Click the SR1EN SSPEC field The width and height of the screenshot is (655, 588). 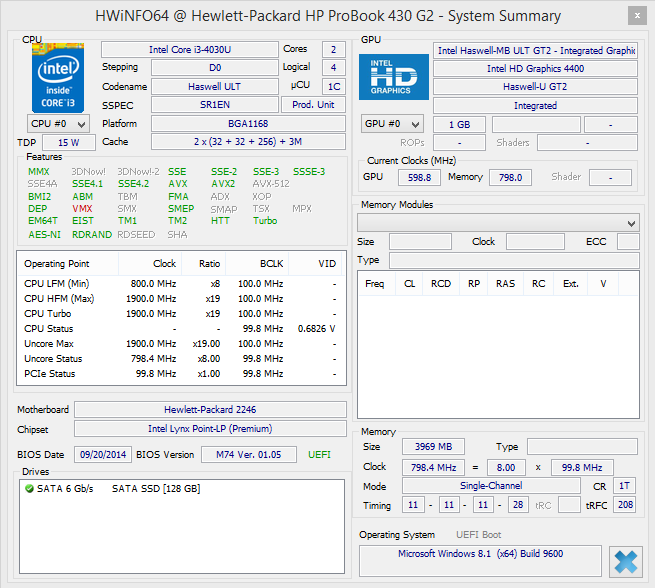pyautogui.click(x=215, y=104)
